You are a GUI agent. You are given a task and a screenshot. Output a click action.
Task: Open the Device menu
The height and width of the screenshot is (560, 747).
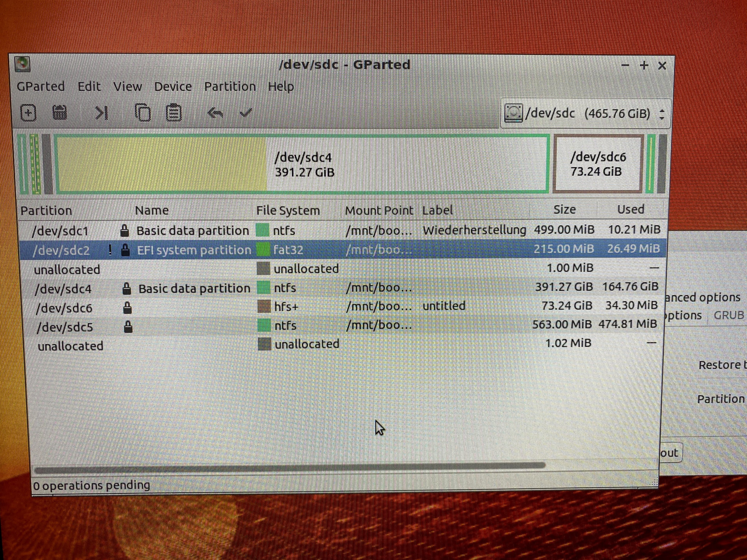[173, 87]
